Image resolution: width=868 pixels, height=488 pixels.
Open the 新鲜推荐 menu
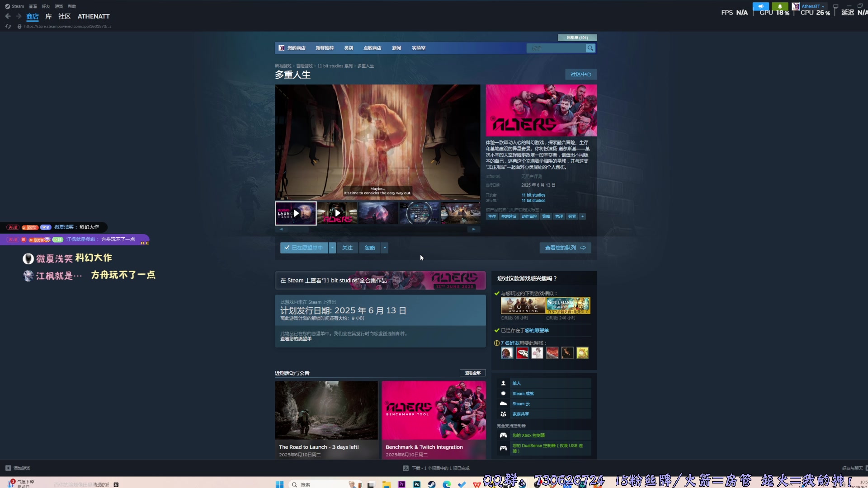coord(325,48)
